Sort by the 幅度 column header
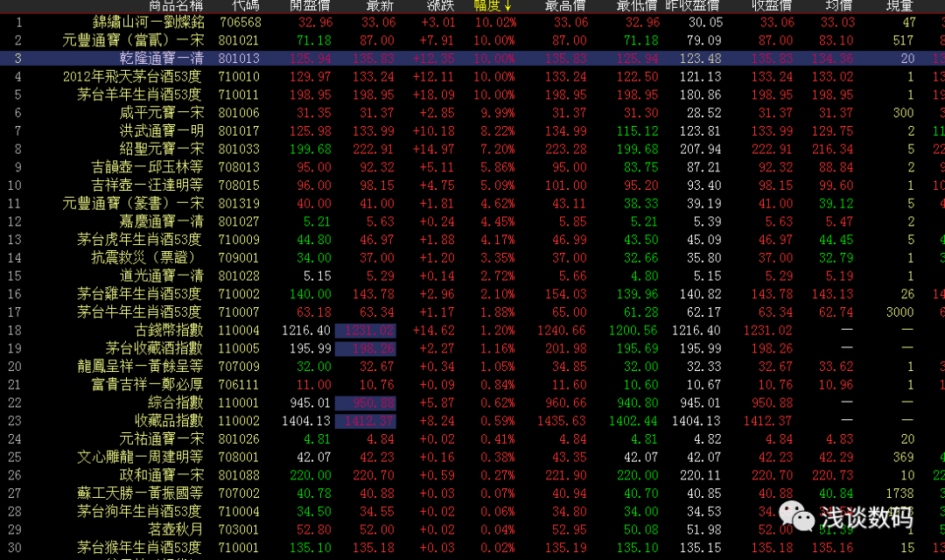Screen dimensions: 945x560 [x=493, y=5]
